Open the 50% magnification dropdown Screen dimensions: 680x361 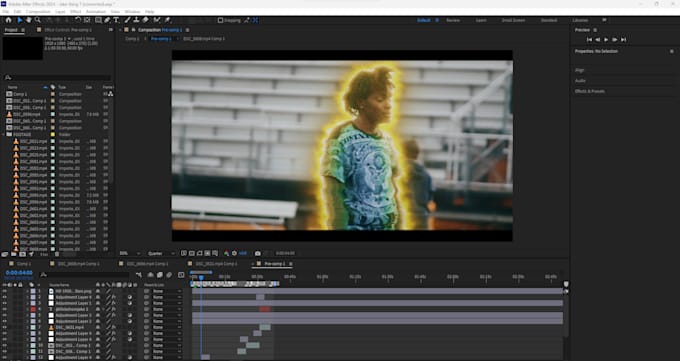130,253
